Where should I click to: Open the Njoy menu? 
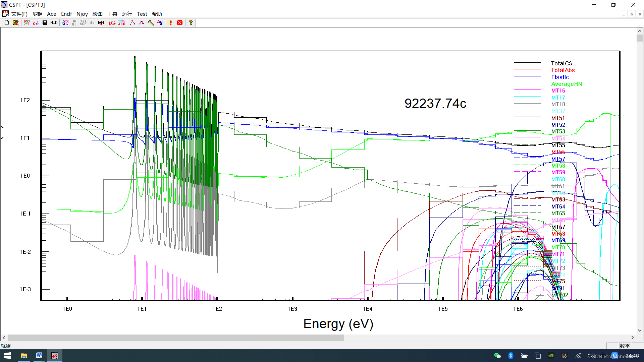pyautogui.click(x=82, y=14)
